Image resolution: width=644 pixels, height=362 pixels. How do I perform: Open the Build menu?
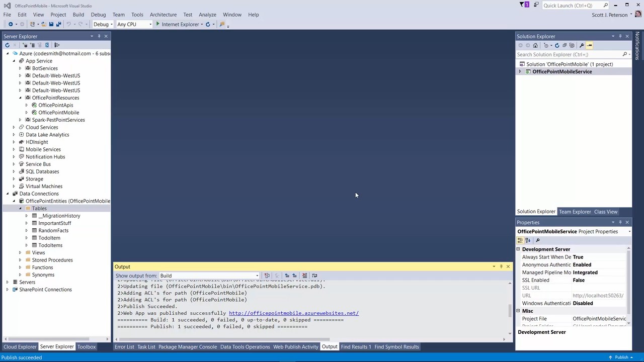click(x=78, y=15)
